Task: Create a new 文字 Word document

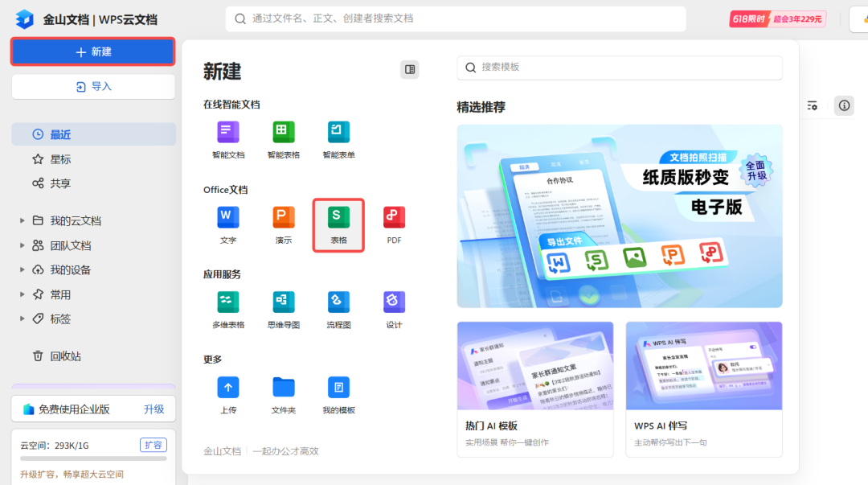Action: click(x=228, y=225)
